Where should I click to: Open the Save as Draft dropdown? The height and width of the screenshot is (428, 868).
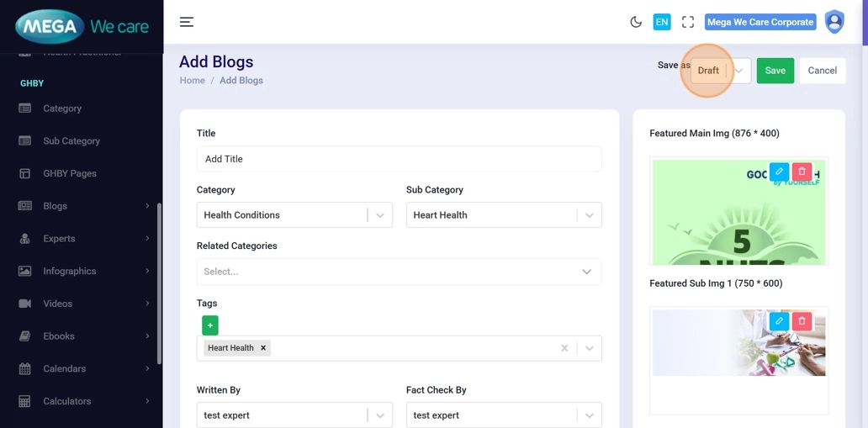click(x=738, y=71)
